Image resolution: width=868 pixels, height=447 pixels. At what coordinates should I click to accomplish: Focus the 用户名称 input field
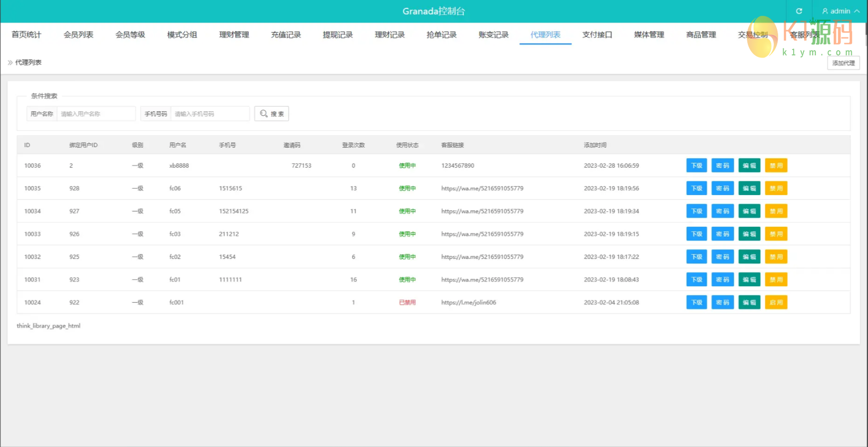tap(96, 114)
